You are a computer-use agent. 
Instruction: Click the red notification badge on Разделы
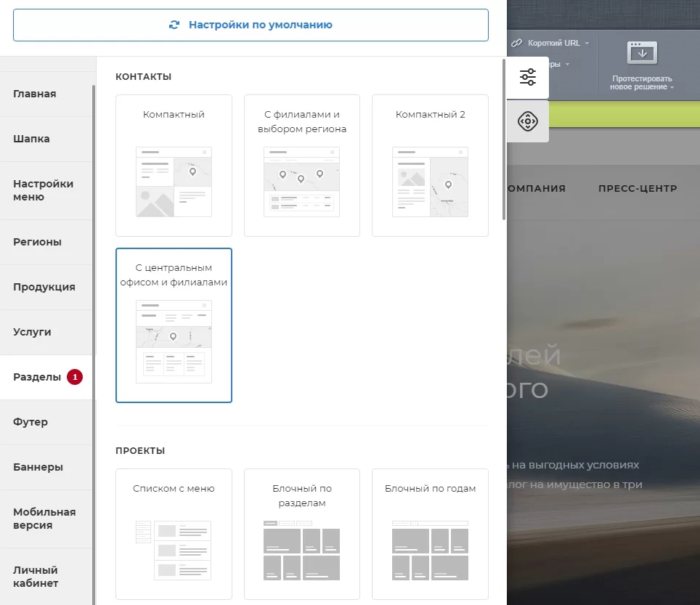75,377
